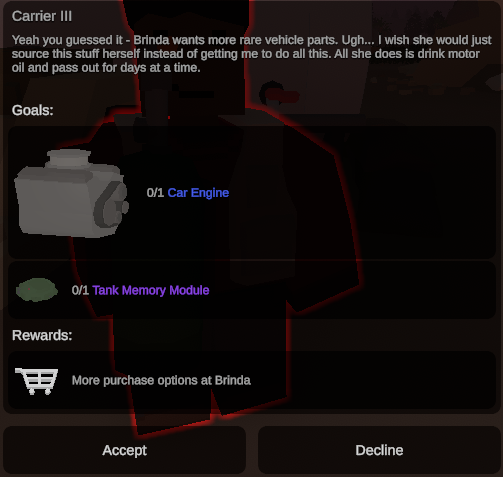503x477 pixels.
Task: Accept the Carrier III quest
Action: [x=125, y=450]
